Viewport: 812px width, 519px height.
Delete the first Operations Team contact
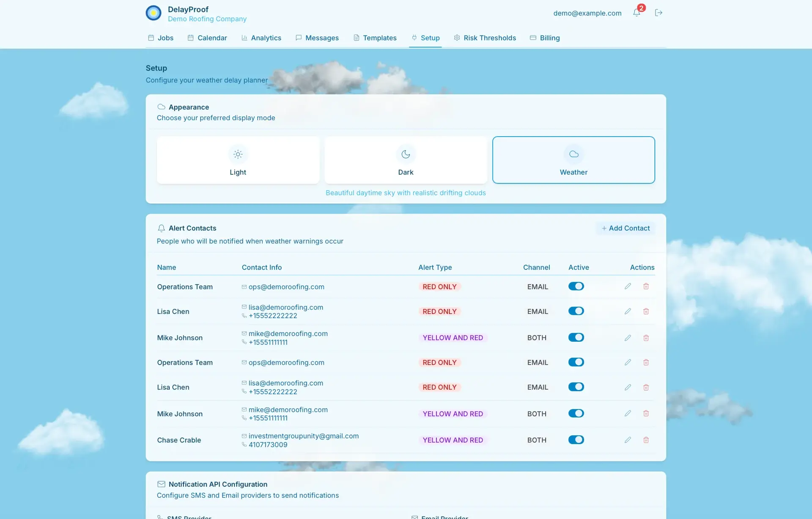[646, 286]
